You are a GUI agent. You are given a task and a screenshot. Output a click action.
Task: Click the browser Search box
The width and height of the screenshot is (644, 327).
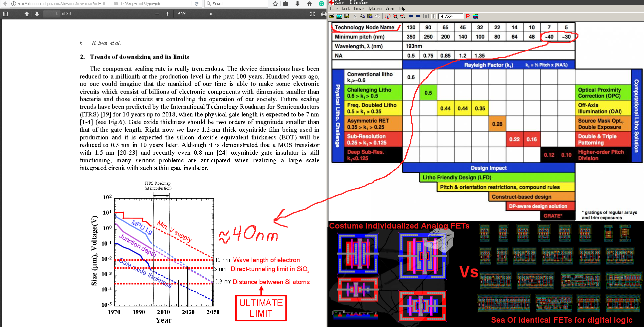click(237, 4)
